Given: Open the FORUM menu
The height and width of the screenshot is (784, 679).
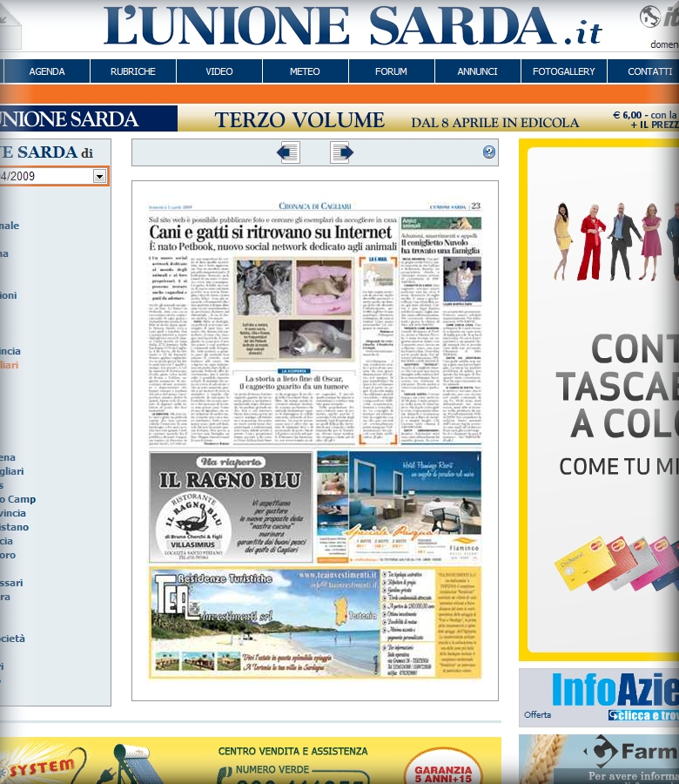Looking at the screenshot, I should coord(391,71).
